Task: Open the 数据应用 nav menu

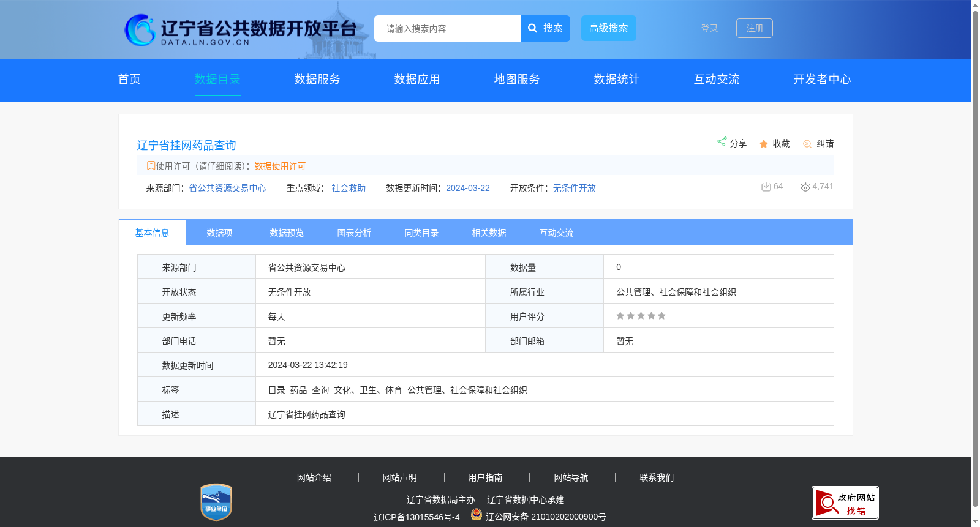Action: pos(417,80)
